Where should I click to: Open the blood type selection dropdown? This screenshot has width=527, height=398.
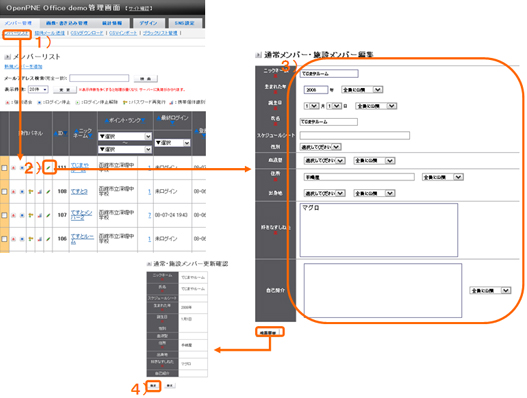pyautogui.click(x=325, y=161)
